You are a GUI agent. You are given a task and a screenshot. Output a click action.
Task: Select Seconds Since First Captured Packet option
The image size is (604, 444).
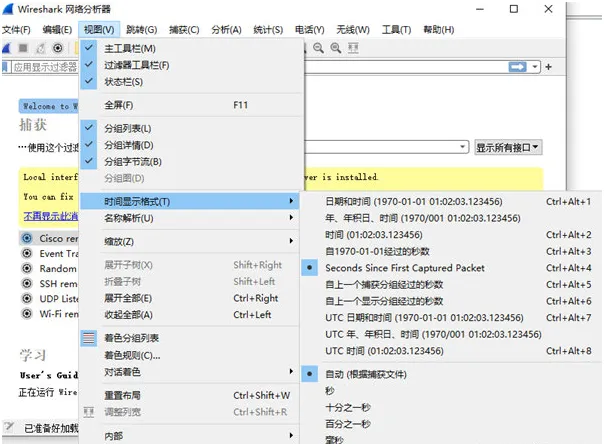pyautogui.click(x=451, y=268)
